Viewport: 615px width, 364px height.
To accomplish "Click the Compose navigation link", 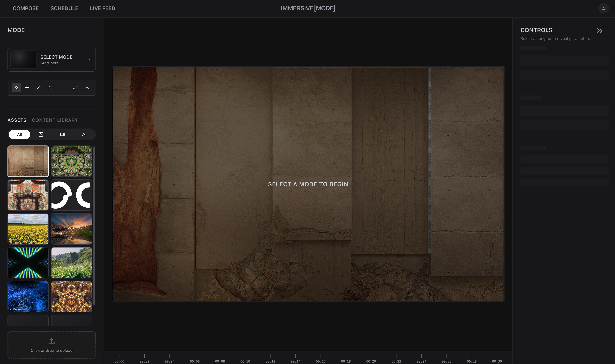I will [x=26, y=8].
